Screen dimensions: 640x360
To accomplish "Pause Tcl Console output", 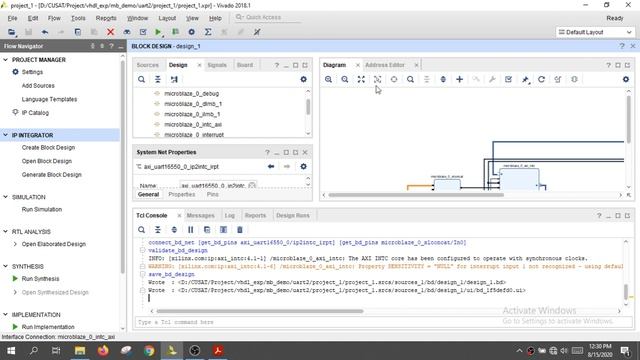I will [191, 230].
